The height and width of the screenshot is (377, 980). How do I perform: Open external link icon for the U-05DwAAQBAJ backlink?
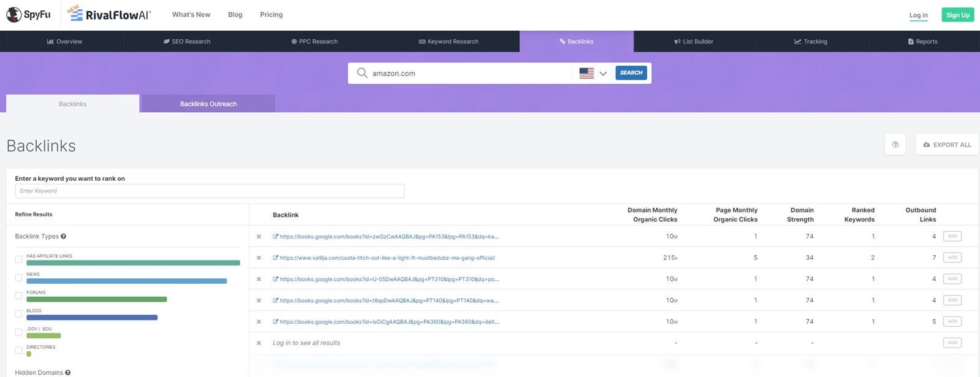click(x=276, y=279)
